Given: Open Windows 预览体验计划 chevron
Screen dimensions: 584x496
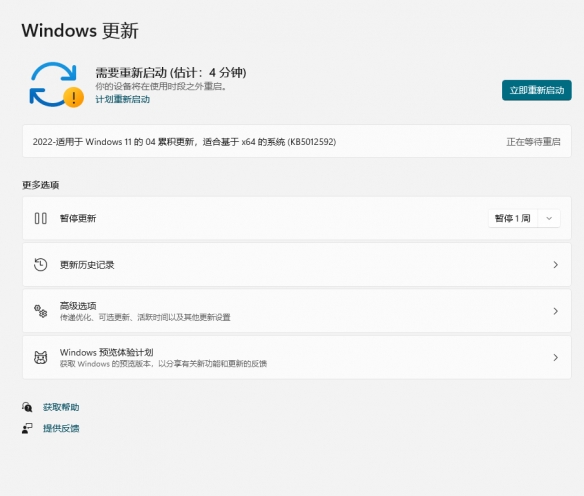Looking at the screenshot, I should [x=555, y=357].
